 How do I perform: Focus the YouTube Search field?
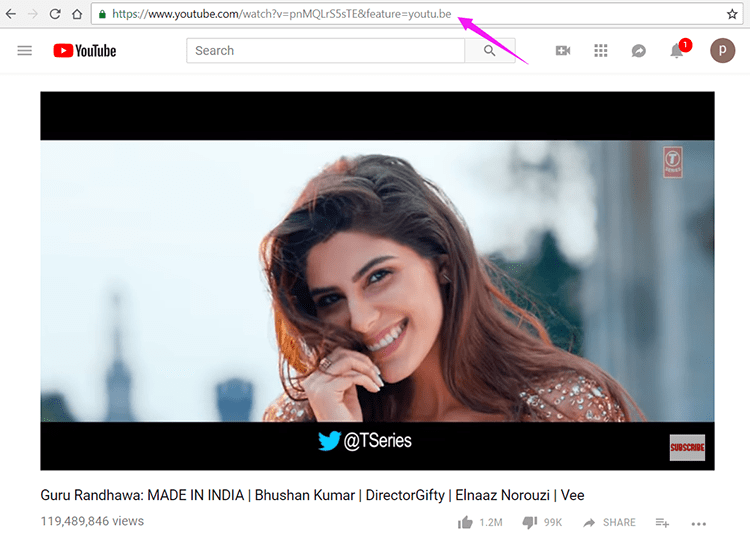pos(325,51)
